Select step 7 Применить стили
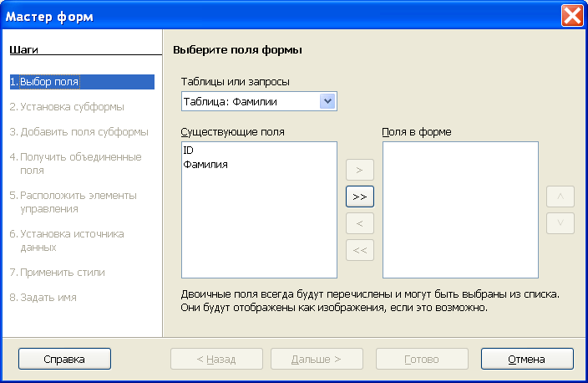The image size is (588, 383). click(58, 273)
